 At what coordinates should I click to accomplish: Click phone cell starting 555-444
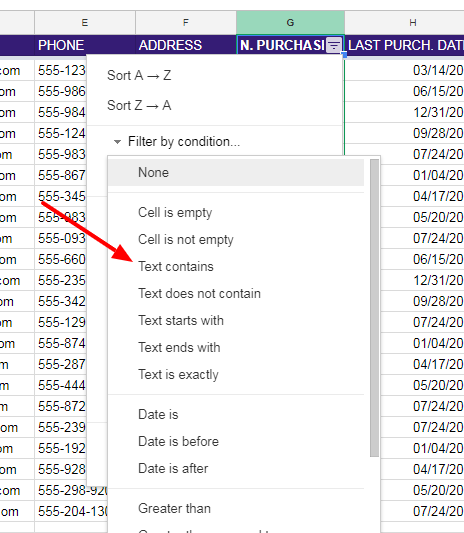pos(61,385)
